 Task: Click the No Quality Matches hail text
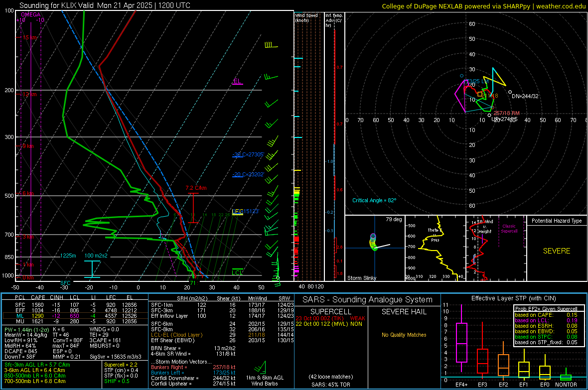(x=404, y=335)
